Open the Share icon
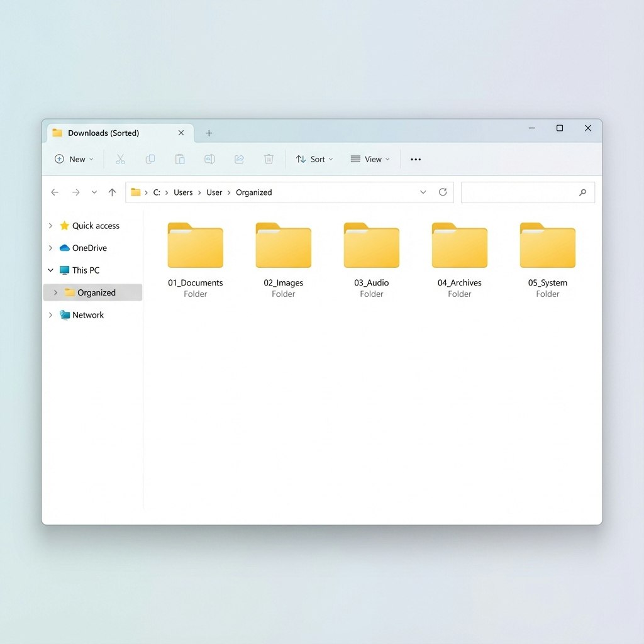 point(239,159)
